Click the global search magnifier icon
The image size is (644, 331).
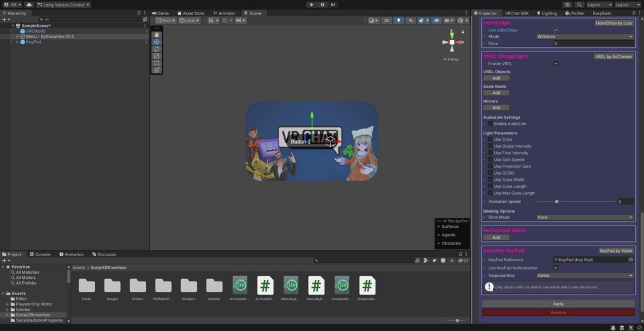tap(579, 4)
